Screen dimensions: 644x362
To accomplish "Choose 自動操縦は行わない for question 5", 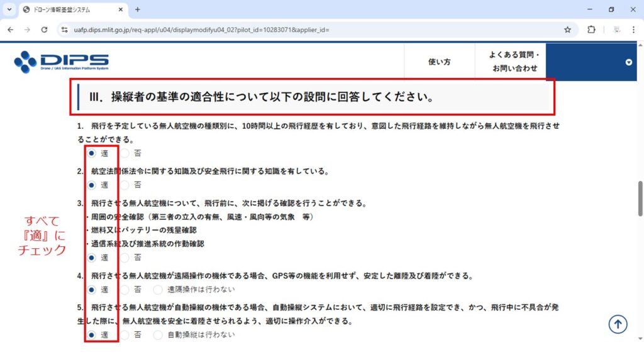I will [x=158, y=335].
